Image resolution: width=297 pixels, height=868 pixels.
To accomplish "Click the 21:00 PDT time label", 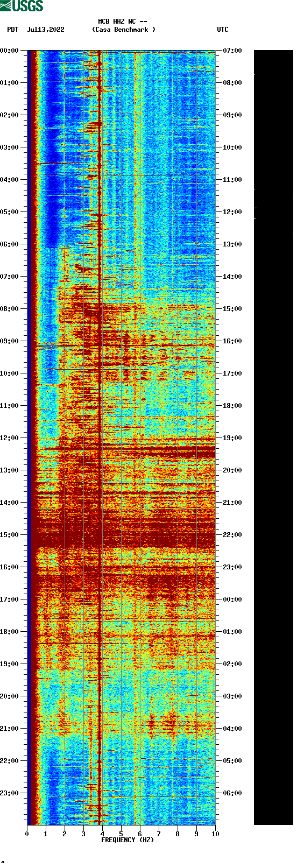I will coord(10,729).
